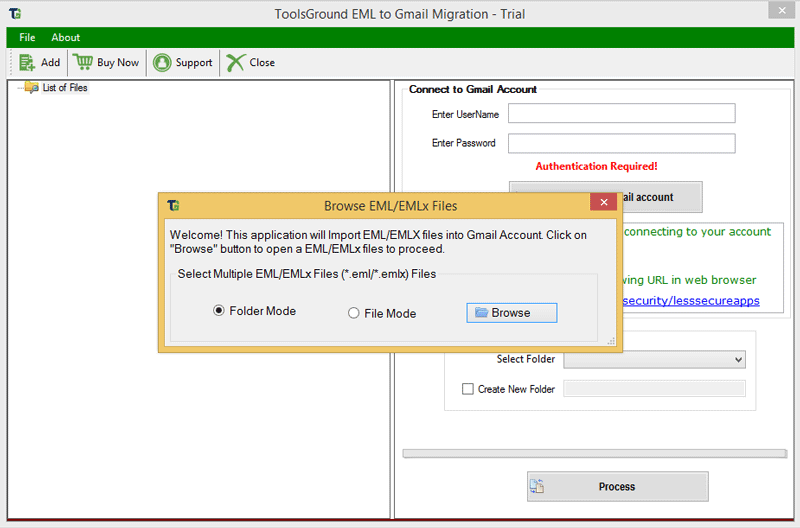Enable the Create New Folder checkbox

click(x=468, y=389)
